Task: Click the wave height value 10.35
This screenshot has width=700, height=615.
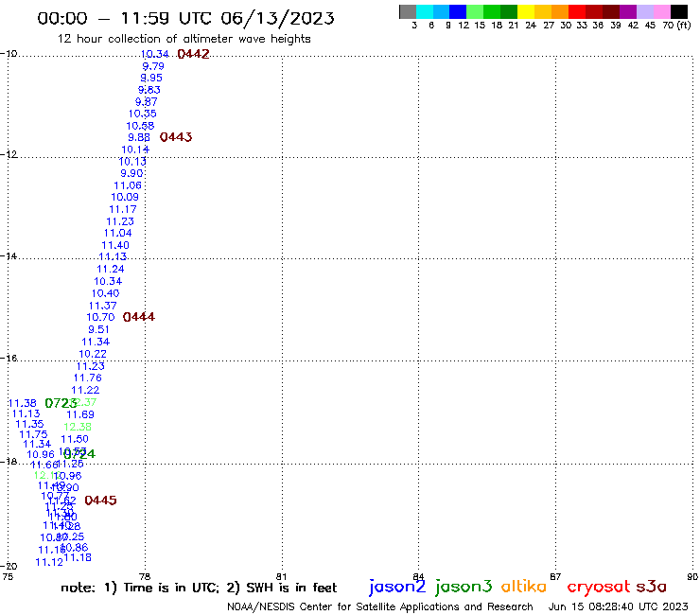Action: tap(143, 114)
